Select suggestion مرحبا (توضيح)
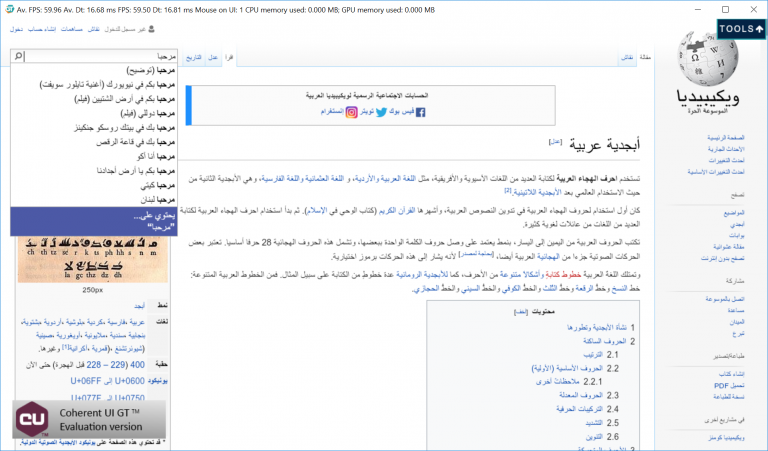The image size is (768, 451). [141, 71]
